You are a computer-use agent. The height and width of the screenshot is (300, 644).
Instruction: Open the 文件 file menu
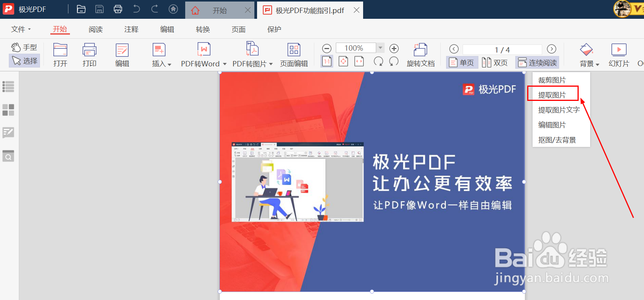(21, 29)
